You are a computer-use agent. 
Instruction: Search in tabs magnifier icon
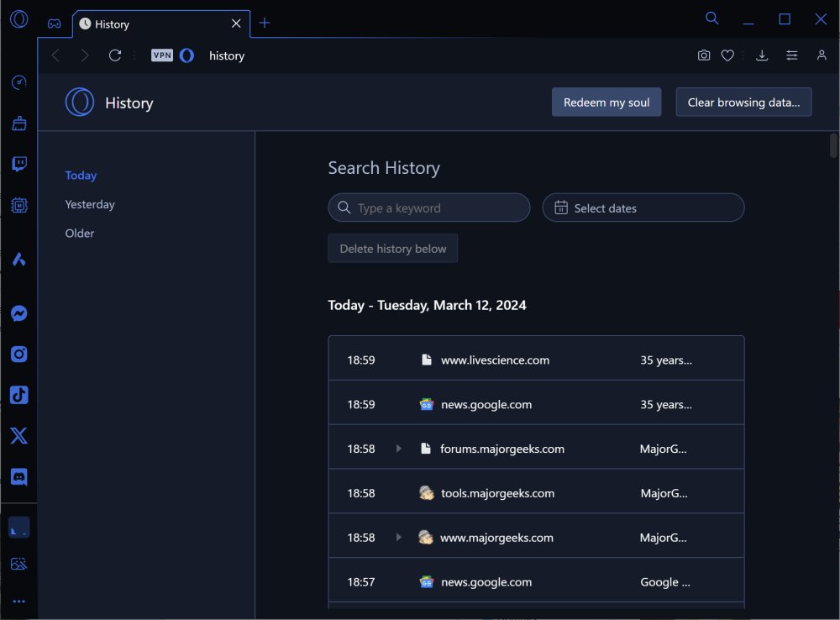pyautogui.click(x=712, y=18)
